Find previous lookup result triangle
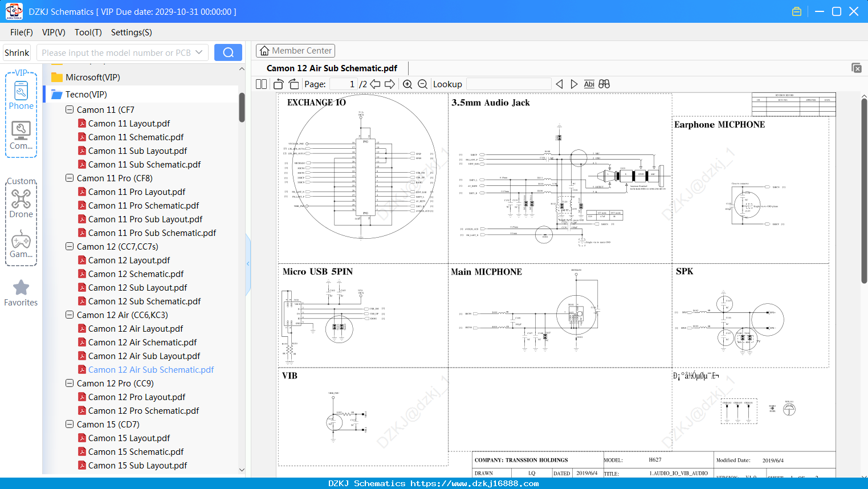 tap(559, 84)
